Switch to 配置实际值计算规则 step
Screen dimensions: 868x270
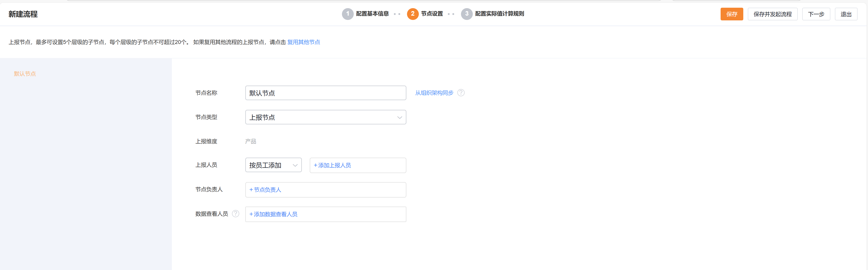(499, 14)
